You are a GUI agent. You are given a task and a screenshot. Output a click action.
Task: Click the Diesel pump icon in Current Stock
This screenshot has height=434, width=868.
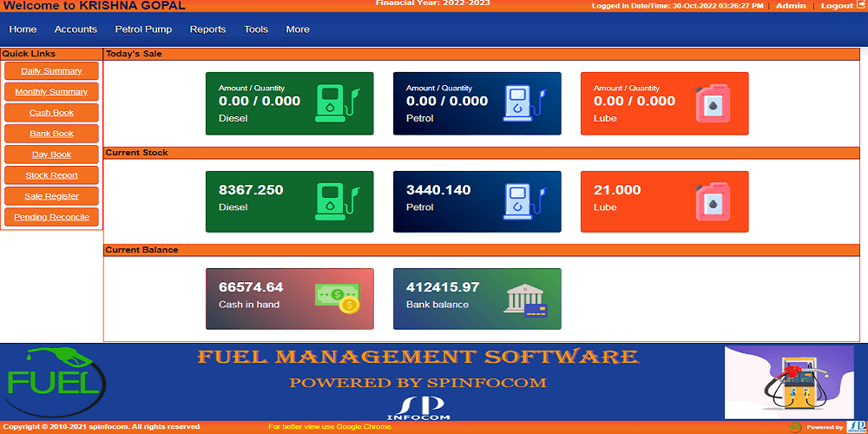(338, 202)
